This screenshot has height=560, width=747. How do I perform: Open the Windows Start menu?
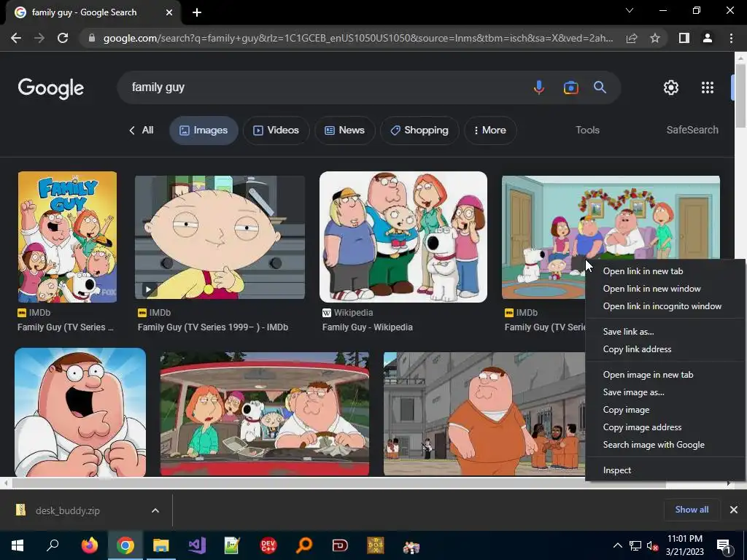pos(18,545)
